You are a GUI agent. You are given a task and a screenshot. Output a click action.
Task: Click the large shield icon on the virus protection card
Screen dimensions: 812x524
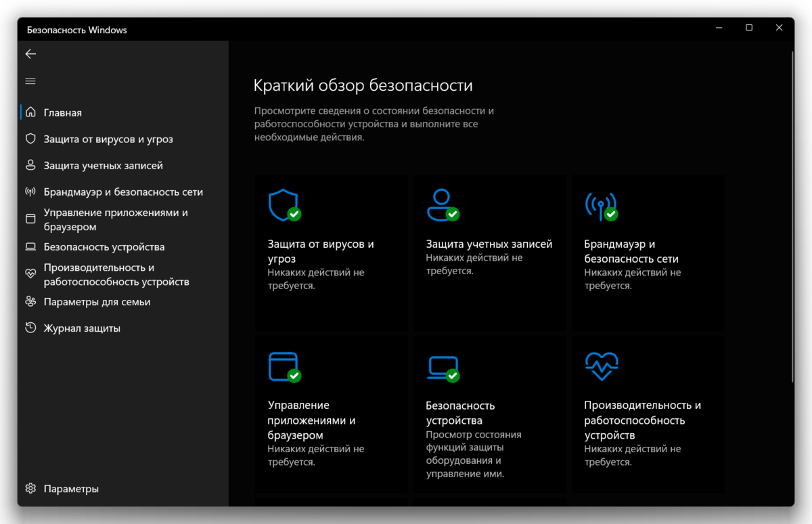click(x=284, y=205)
